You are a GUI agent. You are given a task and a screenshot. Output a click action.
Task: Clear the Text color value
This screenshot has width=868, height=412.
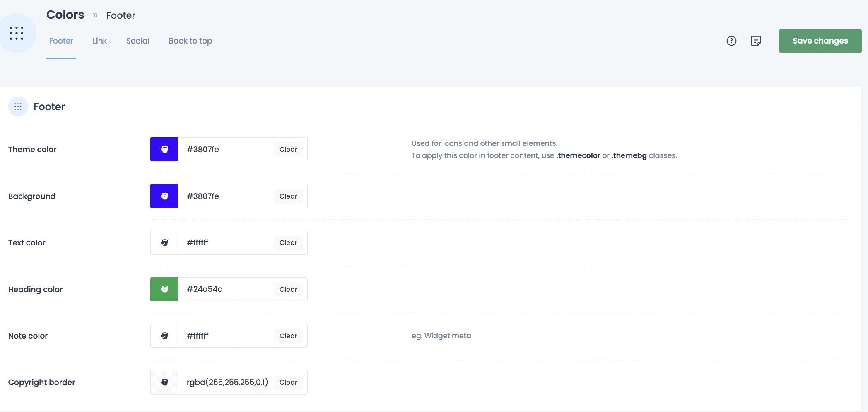[288, 242]
